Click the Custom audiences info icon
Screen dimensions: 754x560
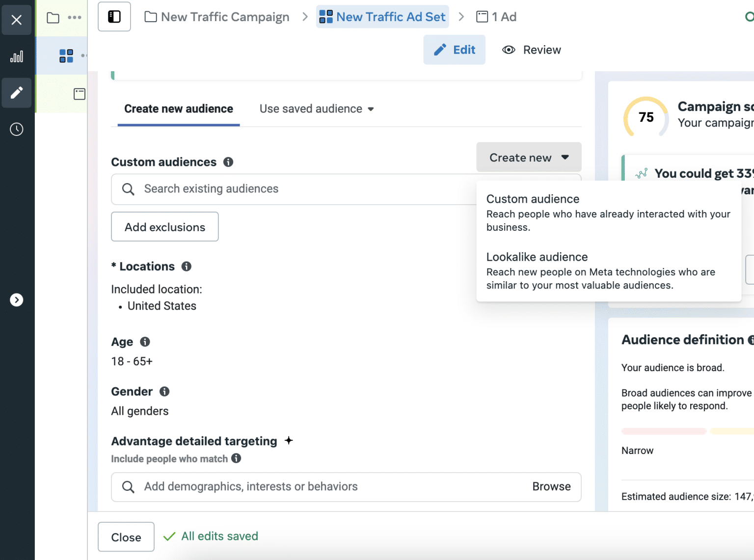coord(228,162)
